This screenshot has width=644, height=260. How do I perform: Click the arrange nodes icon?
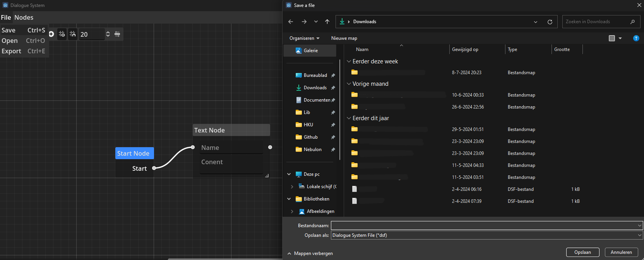click(117, 34)
